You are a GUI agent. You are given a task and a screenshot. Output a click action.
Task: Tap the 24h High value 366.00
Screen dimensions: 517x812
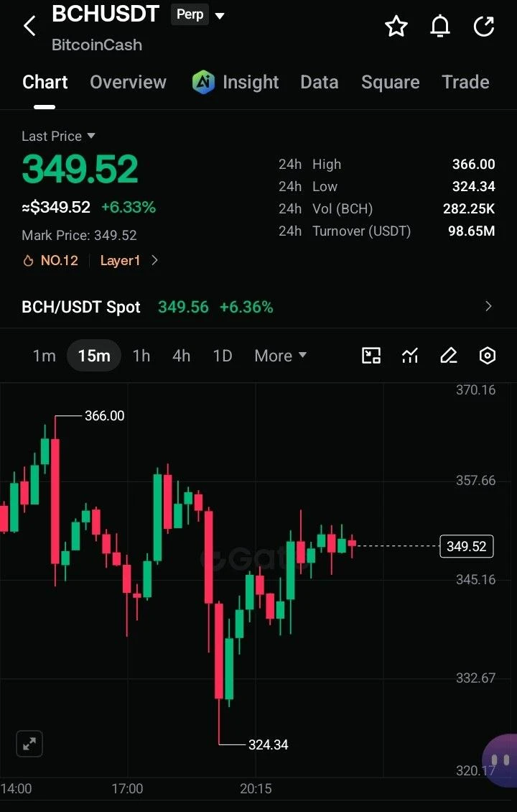click(473, 164)
